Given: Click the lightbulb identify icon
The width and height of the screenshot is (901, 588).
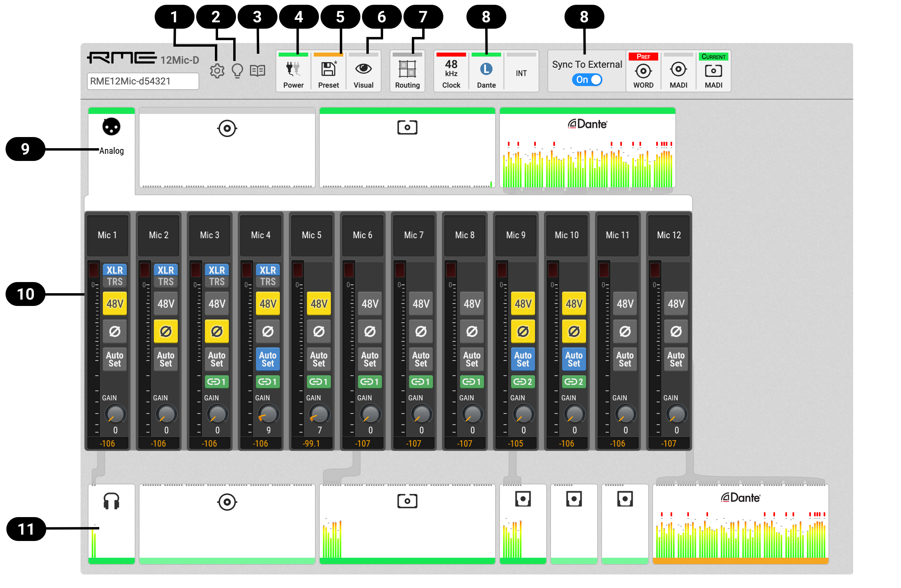Looking at the screenshot, I should point(238,71).
